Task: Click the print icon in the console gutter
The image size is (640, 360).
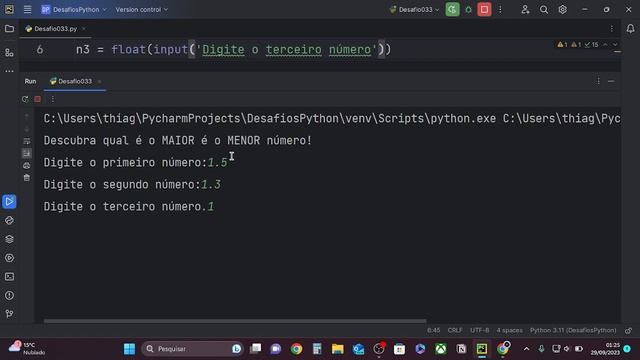Action: coord(27,165)
